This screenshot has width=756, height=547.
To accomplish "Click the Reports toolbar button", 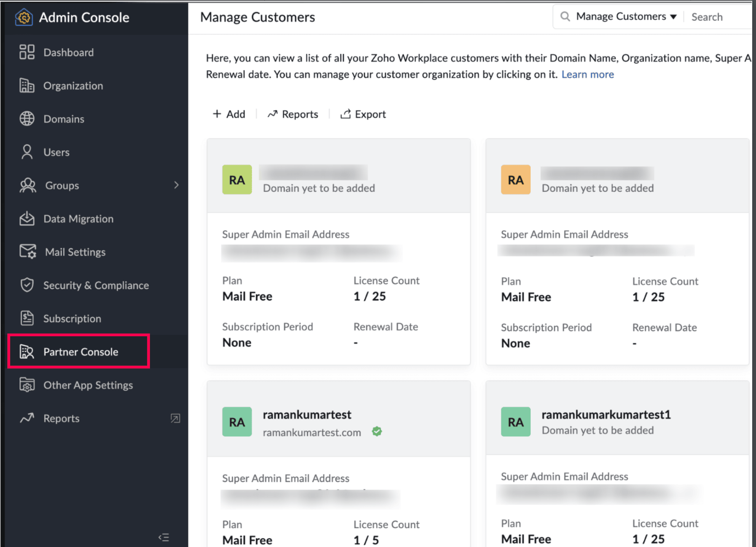I will 292,114.
